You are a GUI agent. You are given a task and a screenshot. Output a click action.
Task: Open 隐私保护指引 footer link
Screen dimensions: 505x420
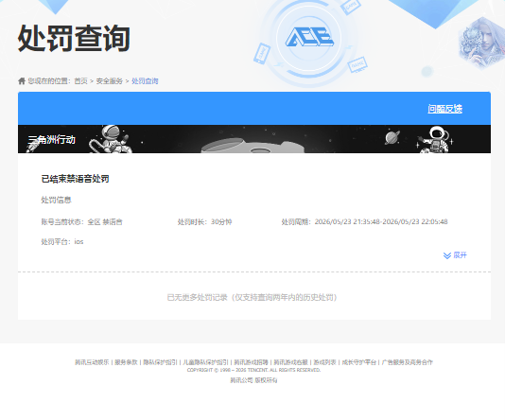point(160,362)
